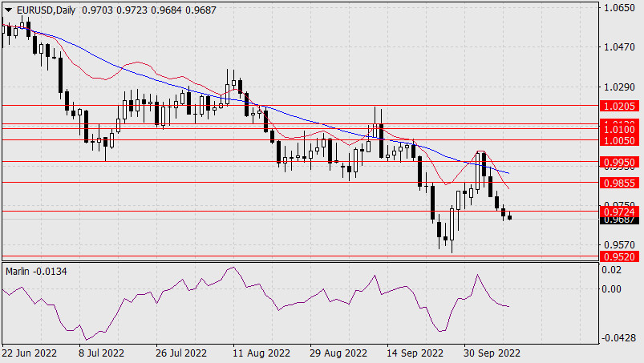Select the EURUSD,Daily chart title
The image size is (644, 363).
[x=46, y=10]
